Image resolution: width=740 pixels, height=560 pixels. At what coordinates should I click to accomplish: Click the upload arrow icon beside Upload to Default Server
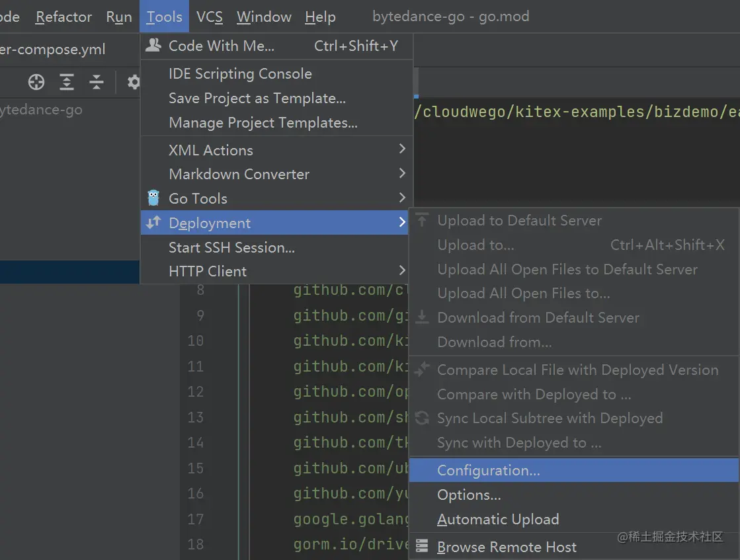tap(422, 220)
